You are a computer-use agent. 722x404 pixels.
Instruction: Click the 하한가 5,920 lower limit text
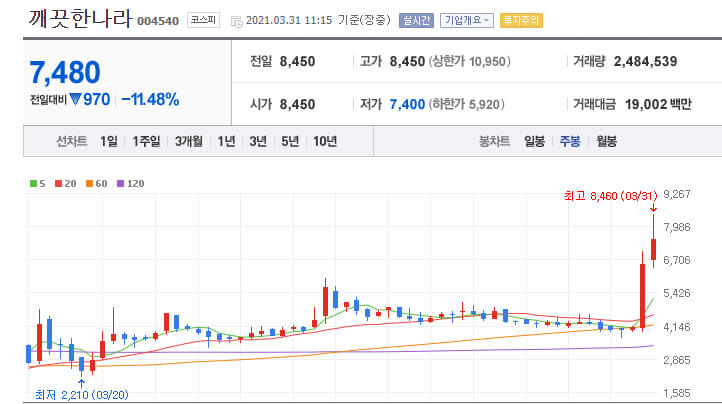click(467, 104)
